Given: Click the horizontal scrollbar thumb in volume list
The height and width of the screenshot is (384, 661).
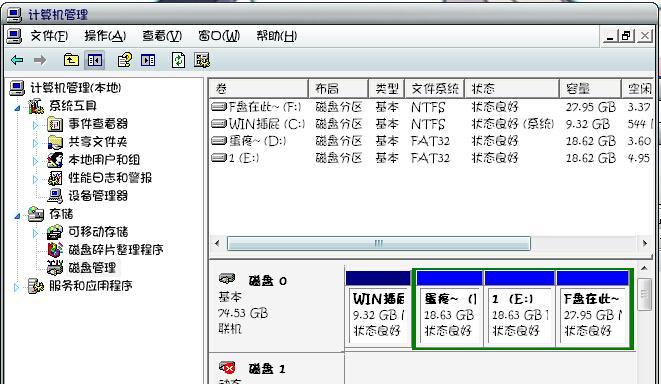Looking at the screenshot, I should (x=379, y=243).
